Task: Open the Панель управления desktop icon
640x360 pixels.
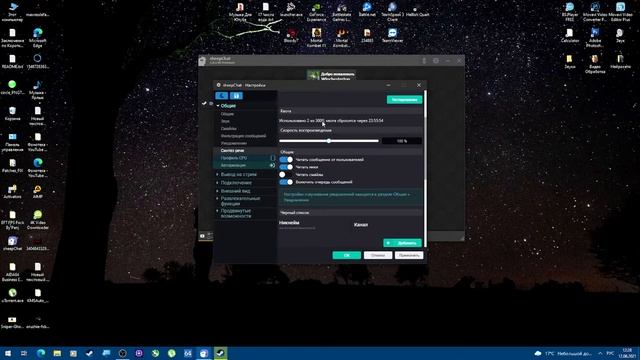Action: [x=12, y=142]
